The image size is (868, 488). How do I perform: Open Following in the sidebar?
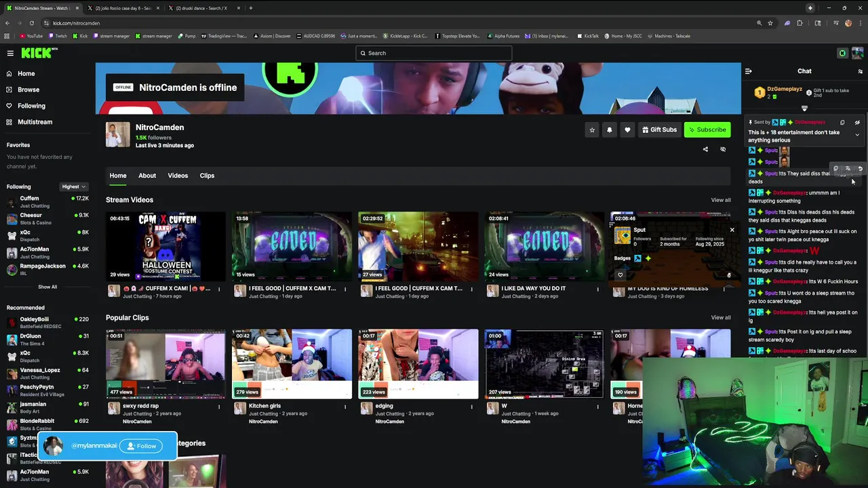[x=31, y=106]
